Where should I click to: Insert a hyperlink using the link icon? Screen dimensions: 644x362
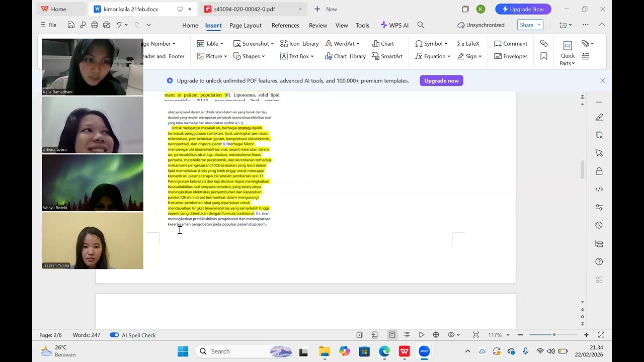tap(544, 44)
